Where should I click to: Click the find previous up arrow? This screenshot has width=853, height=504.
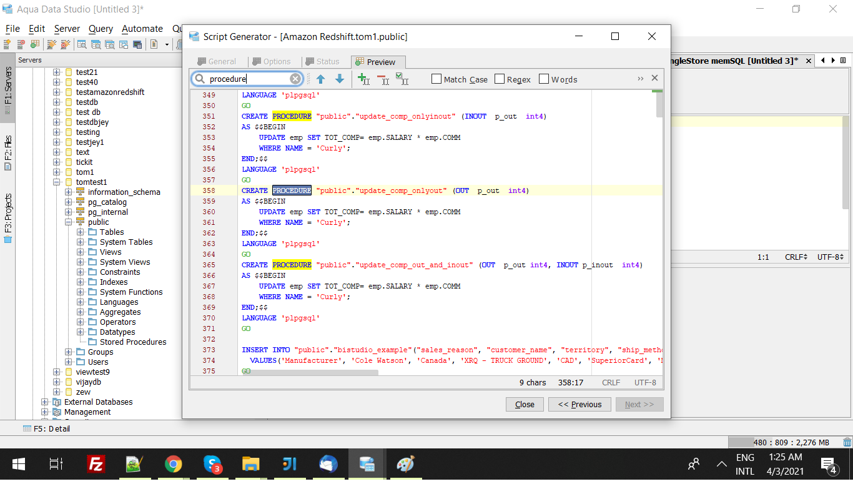pyautogui.click(x=320, y=79)
